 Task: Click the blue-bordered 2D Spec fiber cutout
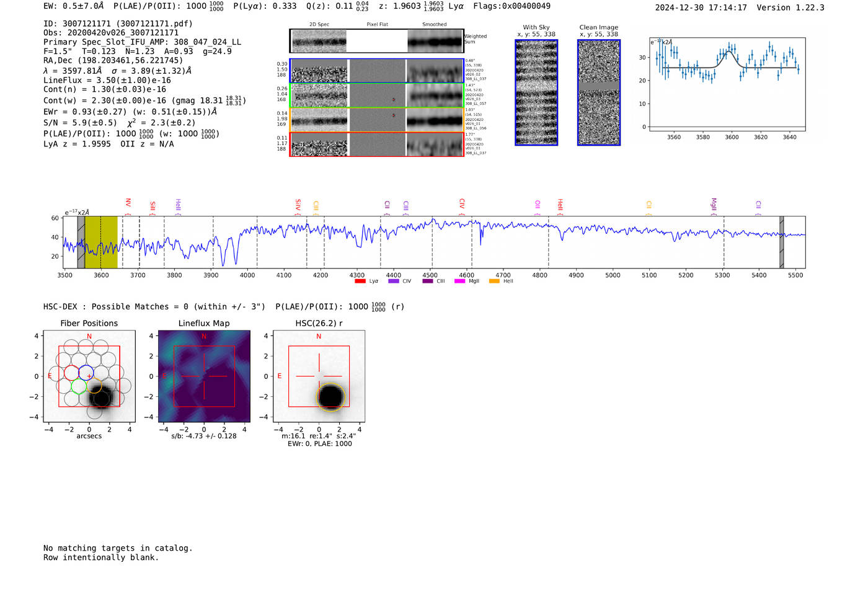pyautogui.click(x=319, y=71)
